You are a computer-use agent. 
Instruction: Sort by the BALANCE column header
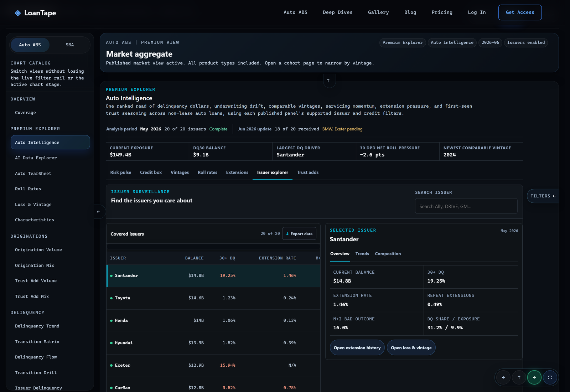pos(194,258)
